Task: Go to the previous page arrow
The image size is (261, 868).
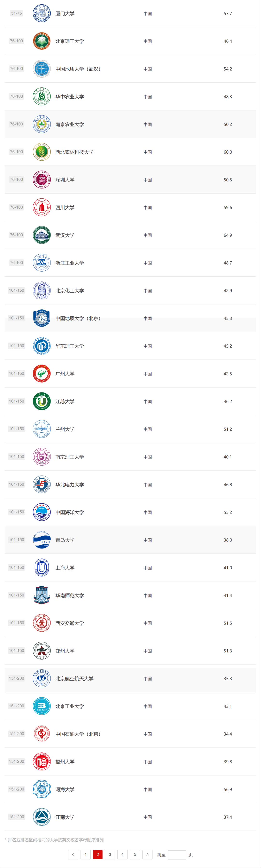Action: point(73,854)
